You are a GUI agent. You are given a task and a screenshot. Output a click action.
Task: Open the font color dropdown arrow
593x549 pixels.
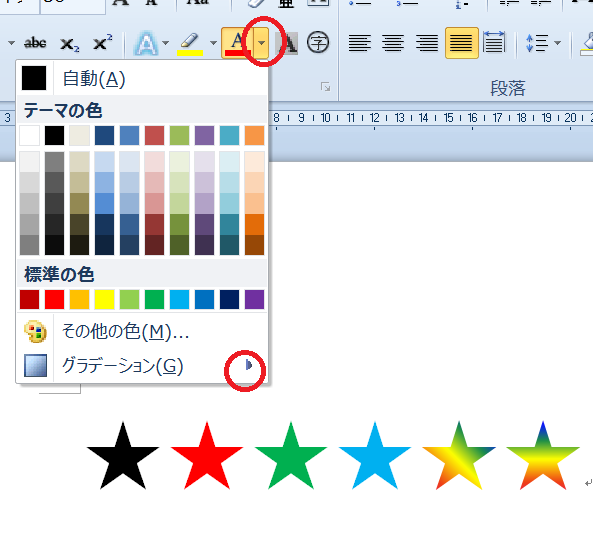pyautogui.click(x=261, y=43)
